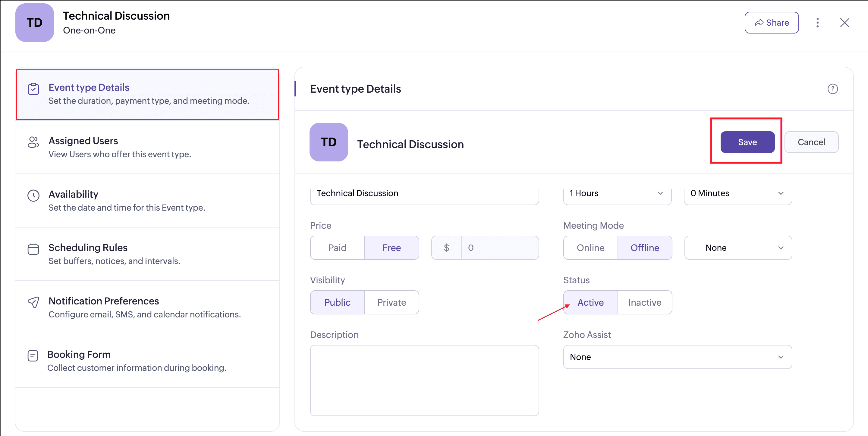868x436 pixels.
Task: Switch meeting mode to Offline
Action: [645, 248]
